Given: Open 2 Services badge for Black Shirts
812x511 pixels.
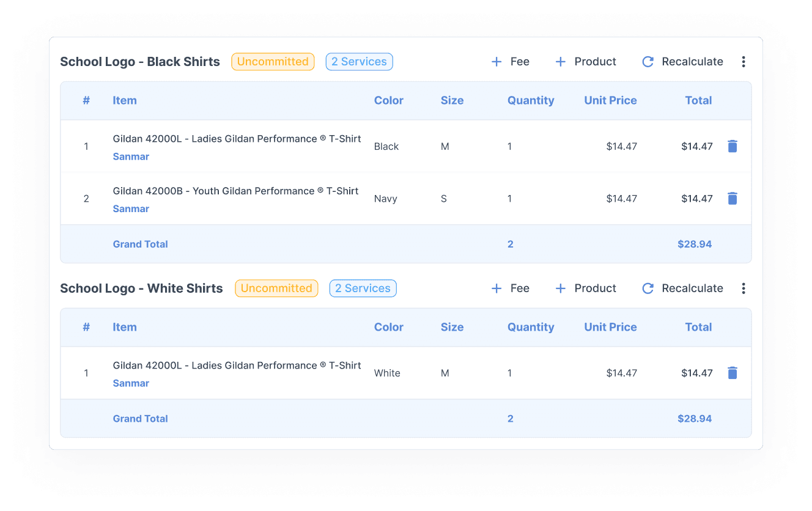Looking at the screenshot, I should 359,62.
